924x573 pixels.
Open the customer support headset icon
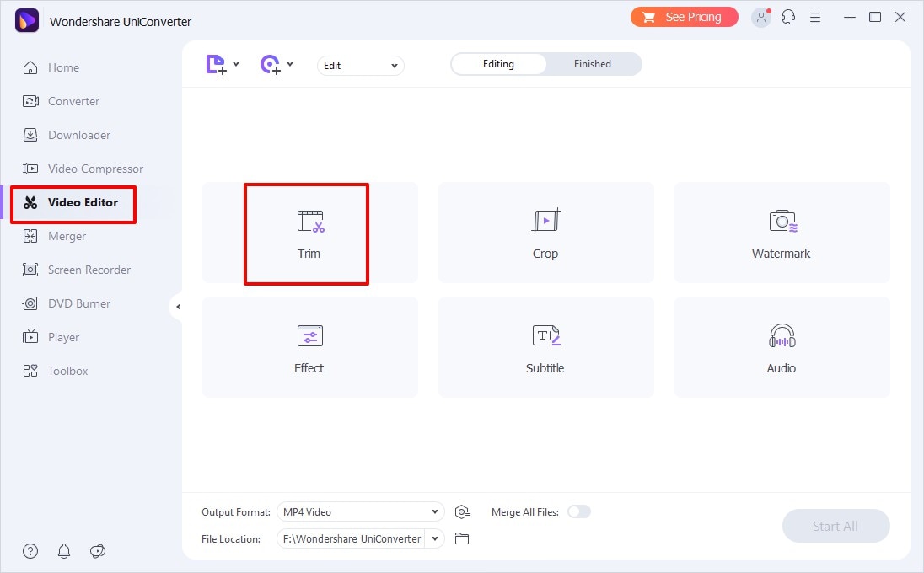(788, 18)
